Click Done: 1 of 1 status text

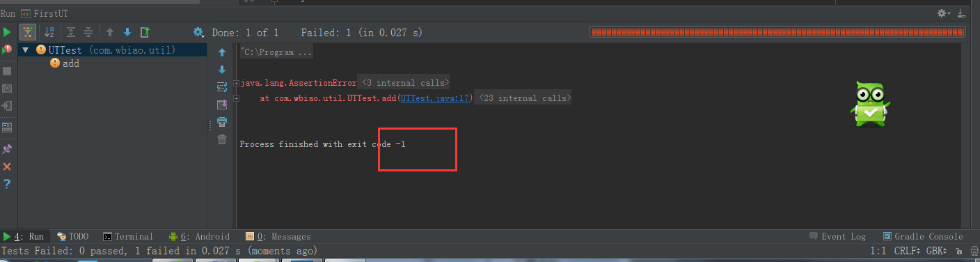pos(245,32)
